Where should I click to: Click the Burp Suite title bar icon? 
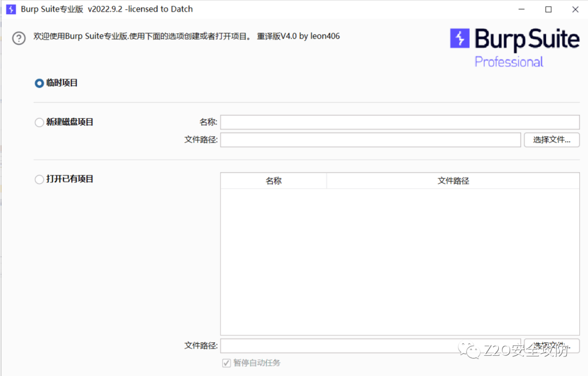coord(11,9)
